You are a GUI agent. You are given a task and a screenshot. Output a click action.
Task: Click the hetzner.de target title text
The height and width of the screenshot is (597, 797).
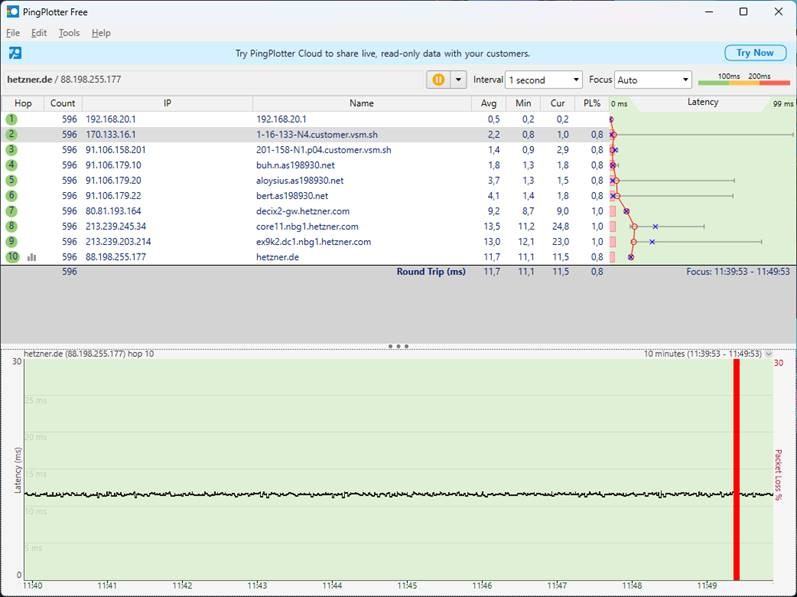coord(29,79)
